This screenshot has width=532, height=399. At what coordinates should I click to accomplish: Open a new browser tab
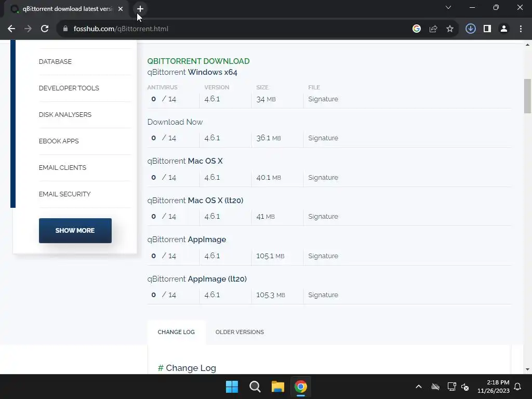(x=140, y=9)
